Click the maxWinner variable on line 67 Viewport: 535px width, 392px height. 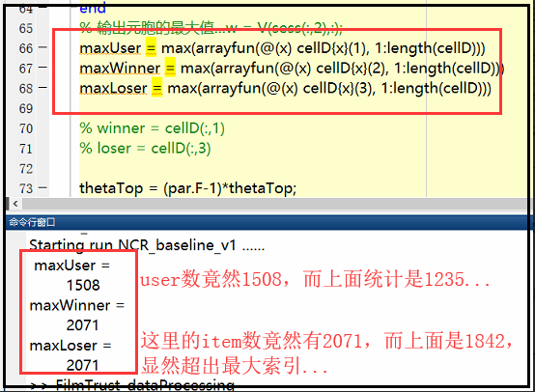pyautogui.click(x=120, y=69)
